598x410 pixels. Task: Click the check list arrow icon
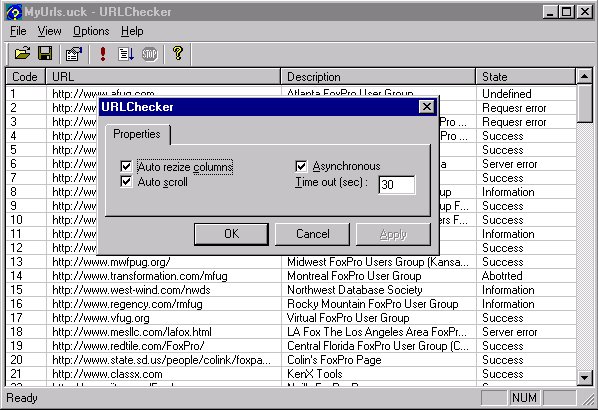126,54
